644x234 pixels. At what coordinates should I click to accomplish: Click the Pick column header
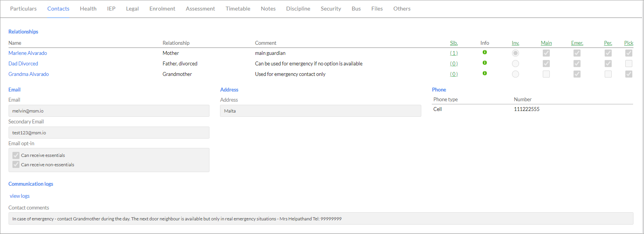[x=629, y=43]
